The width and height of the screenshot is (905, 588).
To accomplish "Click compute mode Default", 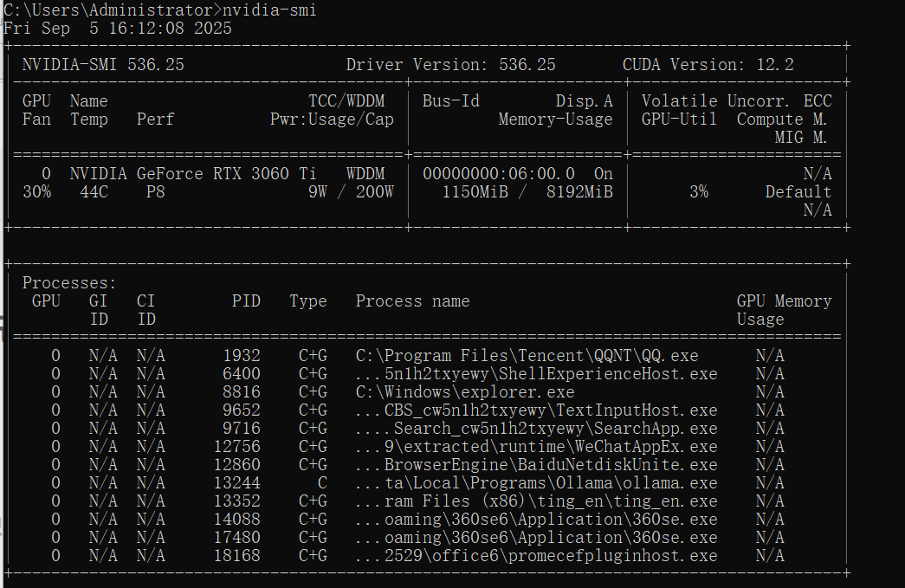I will [x=798, y=192].
